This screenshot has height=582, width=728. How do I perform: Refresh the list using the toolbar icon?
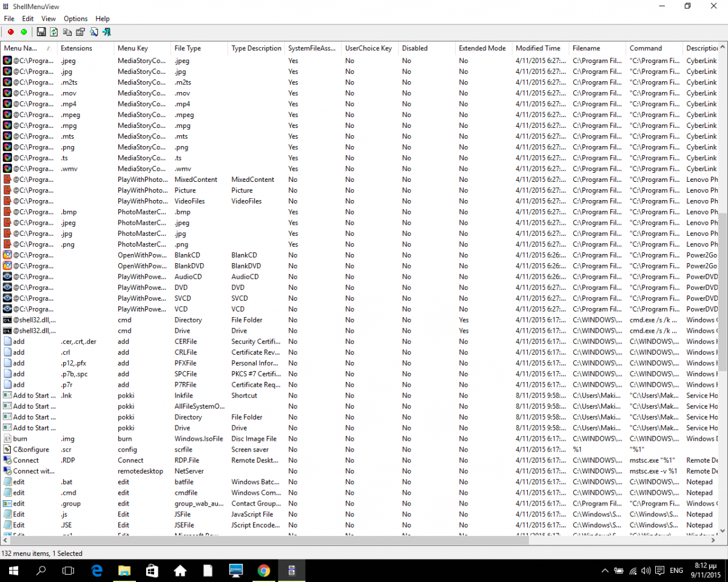(x=54, y=32)
